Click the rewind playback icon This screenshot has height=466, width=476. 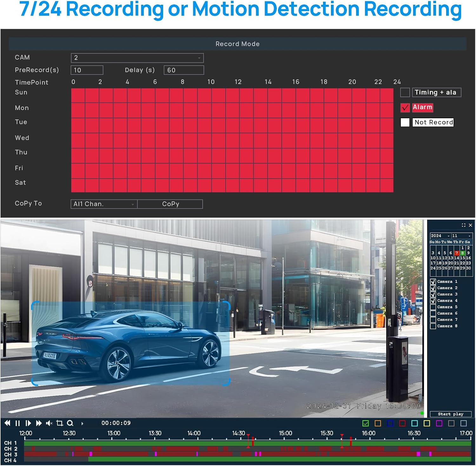coord(7,423)
